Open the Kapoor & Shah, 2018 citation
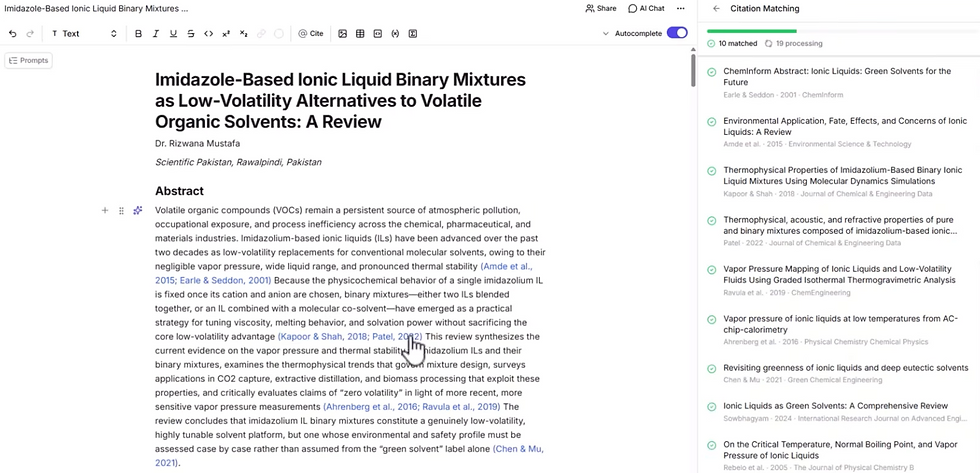The height and width of the screenshot is (473, 980). click(323, 336)
